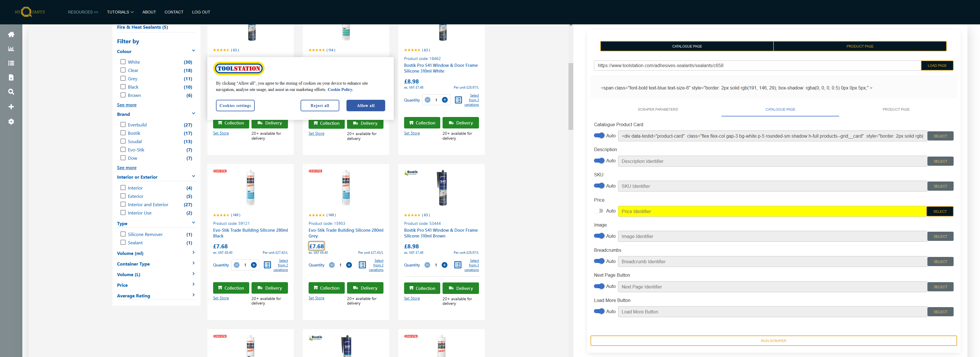Click the MyQuants logo
The height and width of the screenshot is (357, 980).
tap(30, 12)
